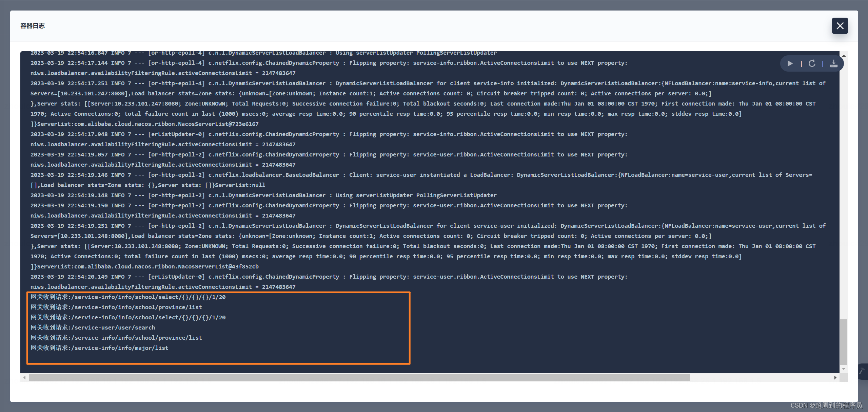Click log entry timestamped 22:54:19.057
Screen dimensions: 868x412
coord(329,154)
